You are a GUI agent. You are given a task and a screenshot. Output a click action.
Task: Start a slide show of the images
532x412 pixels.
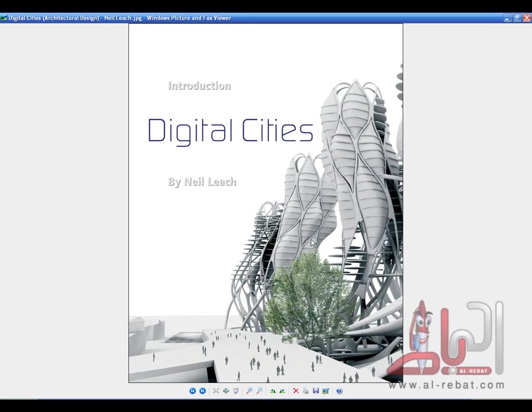point(236,391)
